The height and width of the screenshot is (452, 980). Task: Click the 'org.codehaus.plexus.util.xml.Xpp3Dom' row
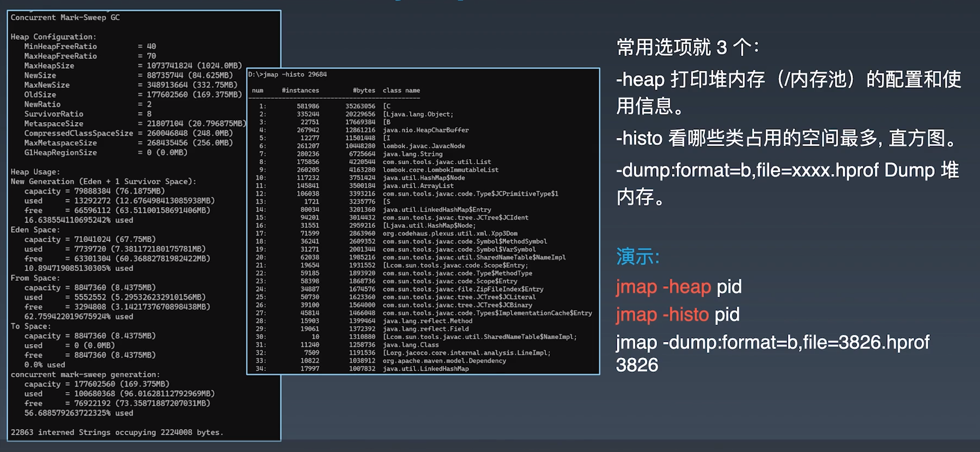tap(387, 233)
